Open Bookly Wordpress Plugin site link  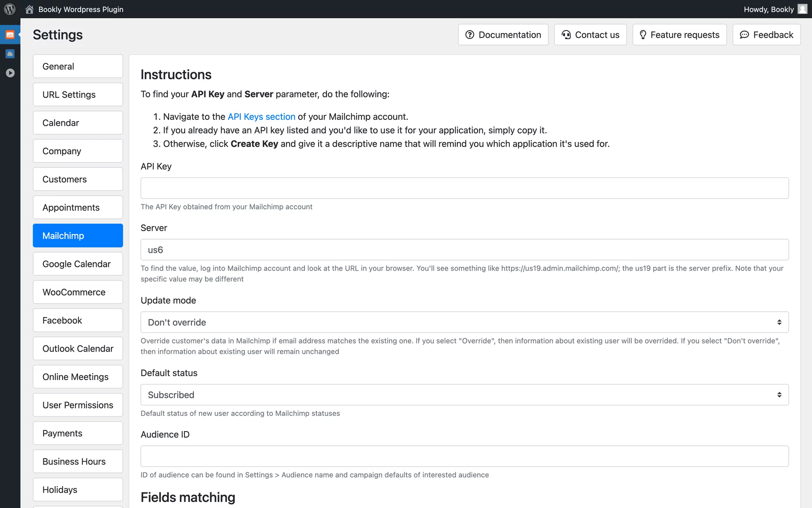(x=81, y=9)
